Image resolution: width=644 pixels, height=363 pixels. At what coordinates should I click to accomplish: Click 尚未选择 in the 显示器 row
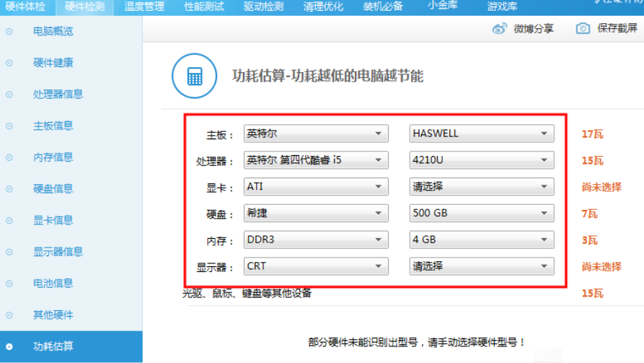601,267
